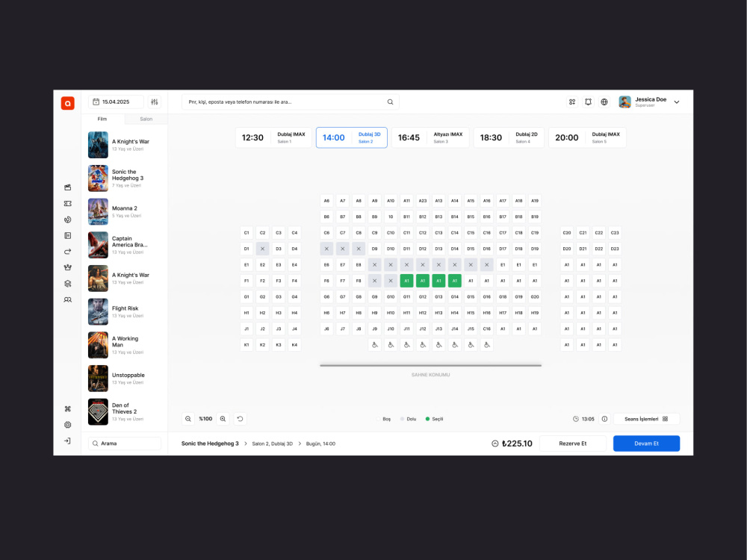Choose the 18:30 Dublaj 2D session

click(x=509, y=137)
